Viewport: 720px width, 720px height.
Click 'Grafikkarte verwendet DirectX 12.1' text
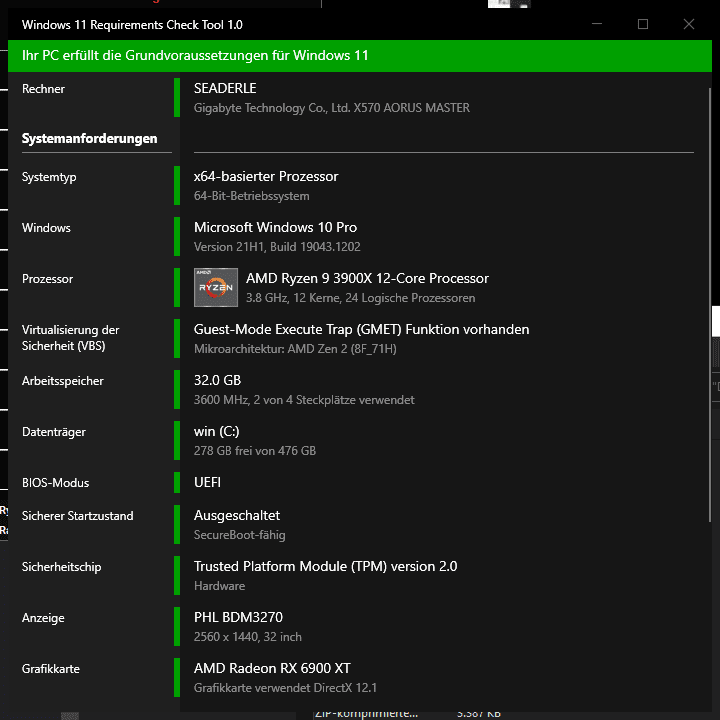click(x=285, y=688)
